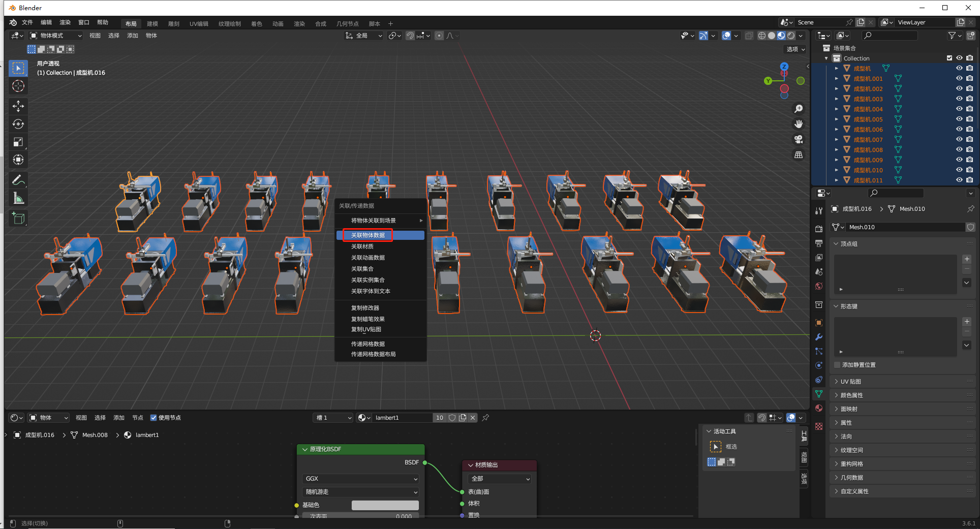Open the 选项 button in viewport header

pos(795,49)
